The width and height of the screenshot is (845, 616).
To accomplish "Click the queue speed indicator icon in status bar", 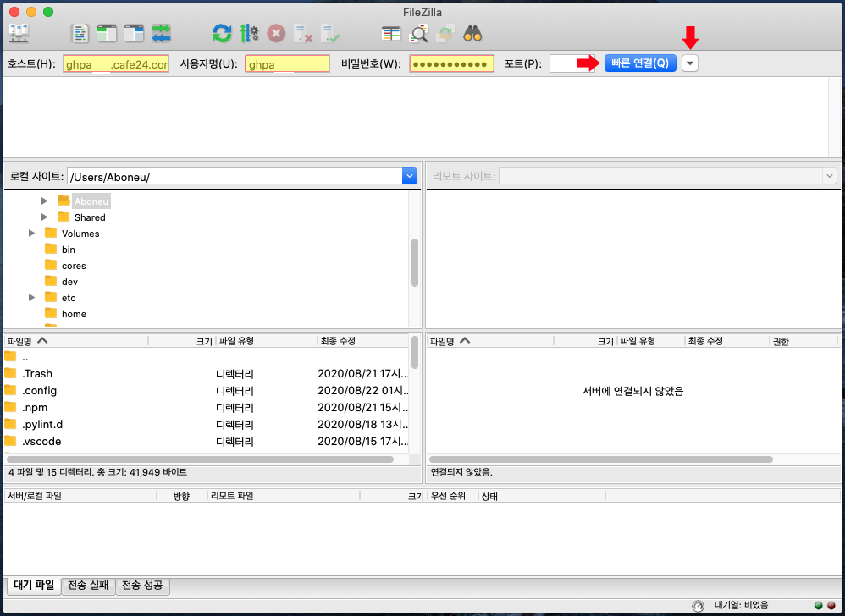I will pyautogui.click(x=698, y=606).
